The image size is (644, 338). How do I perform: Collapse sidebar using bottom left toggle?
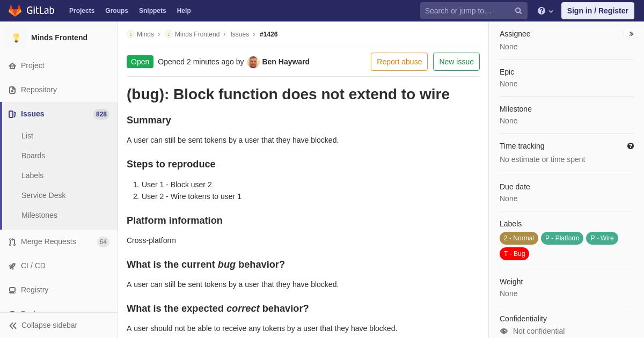[43, 325]
